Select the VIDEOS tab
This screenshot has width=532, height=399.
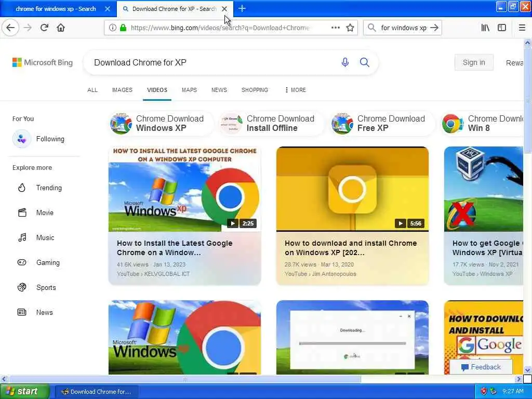[157, 90]
